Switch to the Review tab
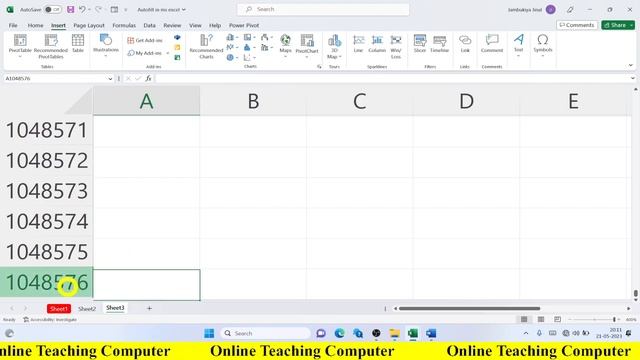640x360 pixels. (172, 25)
